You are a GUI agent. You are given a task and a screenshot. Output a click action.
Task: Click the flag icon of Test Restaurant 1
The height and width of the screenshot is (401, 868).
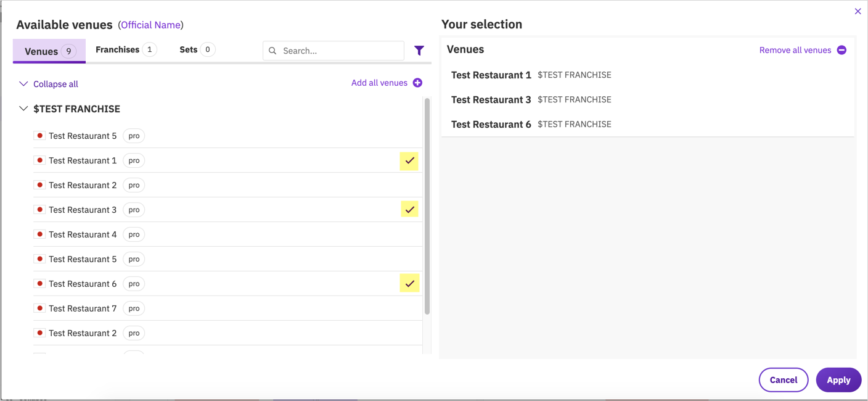[39, 160]
